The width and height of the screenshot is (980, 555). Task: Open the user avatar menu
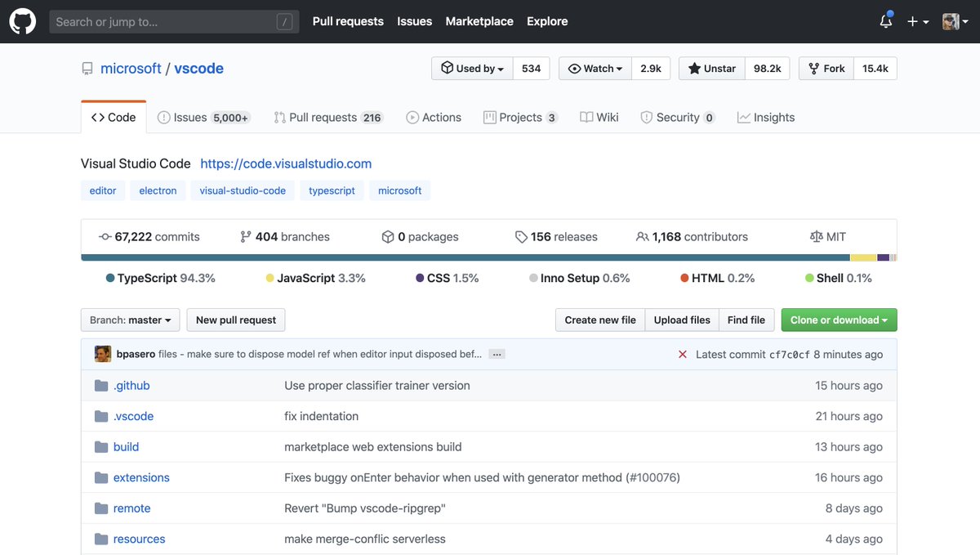pyautogui.click(x=955, y=21)
